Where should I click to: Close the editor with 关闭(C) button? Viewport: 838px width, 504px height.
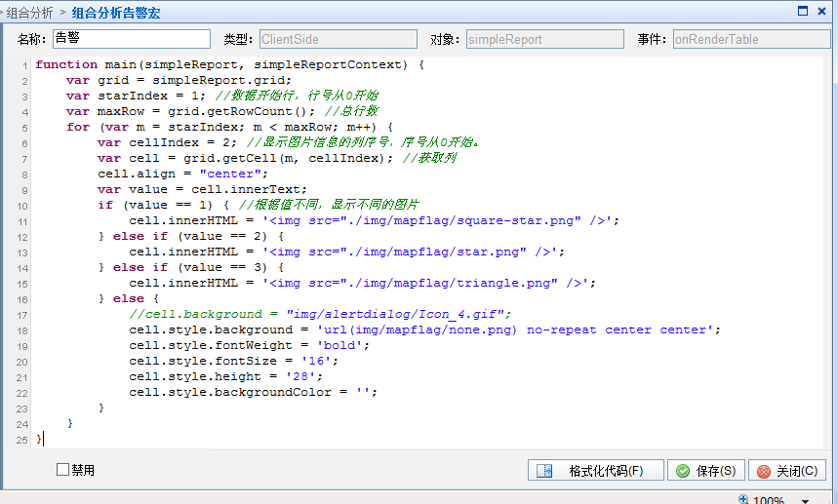point(787,470)
